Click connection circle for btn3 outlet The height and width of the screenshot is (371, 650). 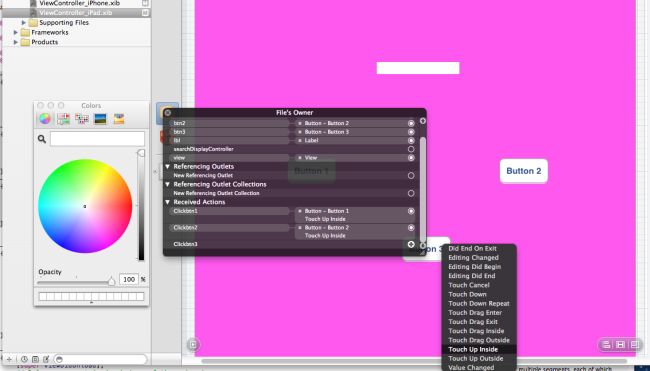[x=411, y=132]
